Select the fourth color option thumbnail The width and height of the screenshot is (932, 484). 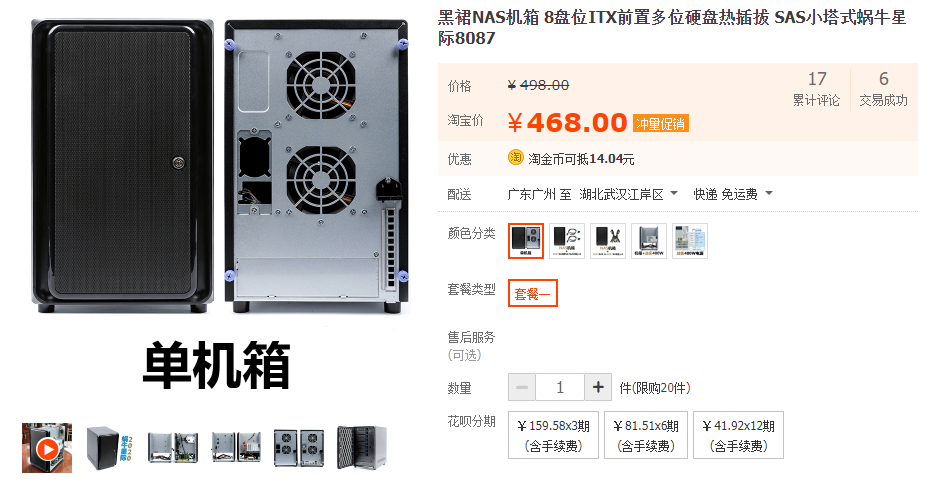[x=649, y=241]
